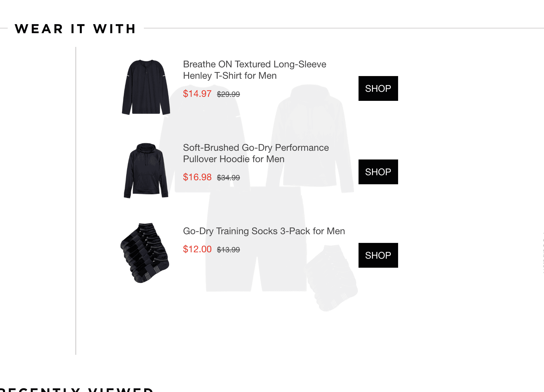The height and width of the screenshot is (392, 544).
Task: Open Breathe ON Textured Long-Sleeve Henley link
Action: click(254, 70)
